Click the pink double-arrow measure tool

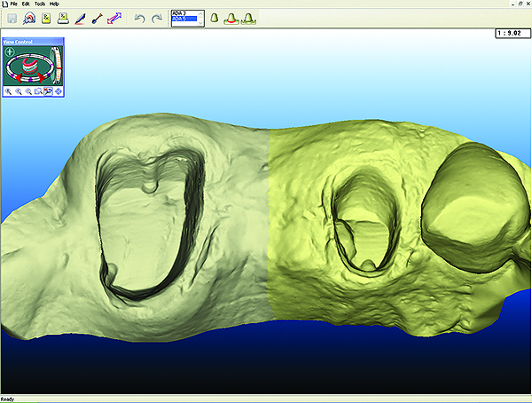tap(115, 18)
